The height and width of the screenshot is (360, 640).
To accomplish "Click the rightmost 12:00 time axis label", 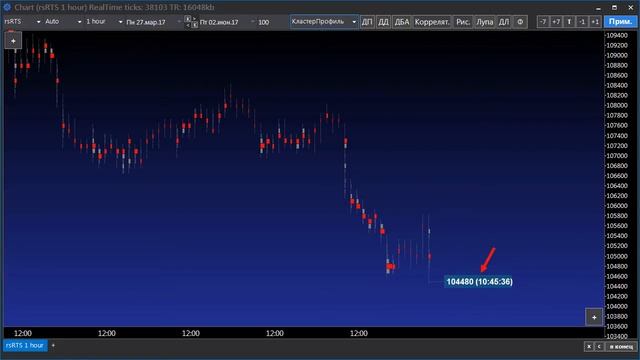I will (x=359, y=333).
